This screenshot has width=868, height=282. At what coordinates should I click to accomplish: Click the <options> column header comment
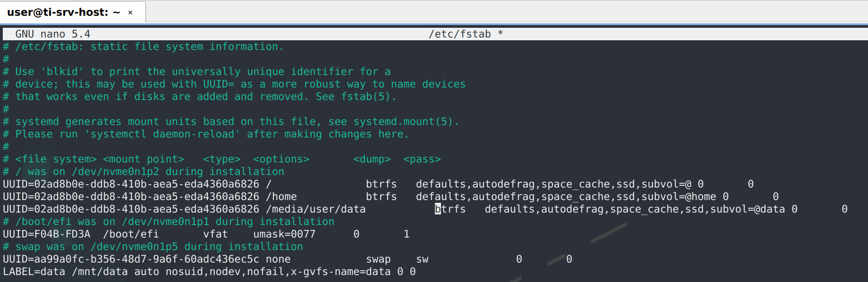tap(281, 159)
